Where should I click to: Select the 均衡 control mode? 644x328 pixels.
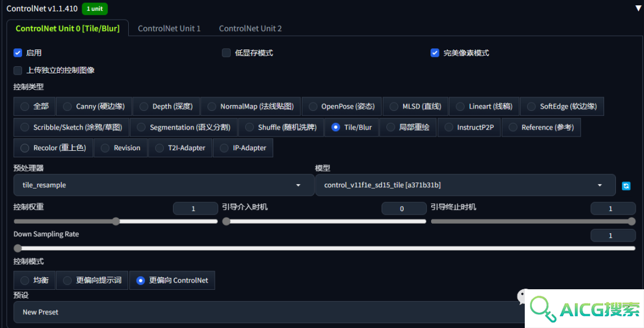point(35,280)
